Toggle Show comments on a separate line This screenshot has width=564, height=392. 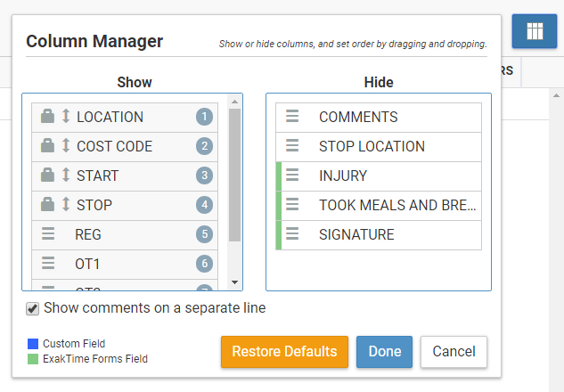pos(33,308)
